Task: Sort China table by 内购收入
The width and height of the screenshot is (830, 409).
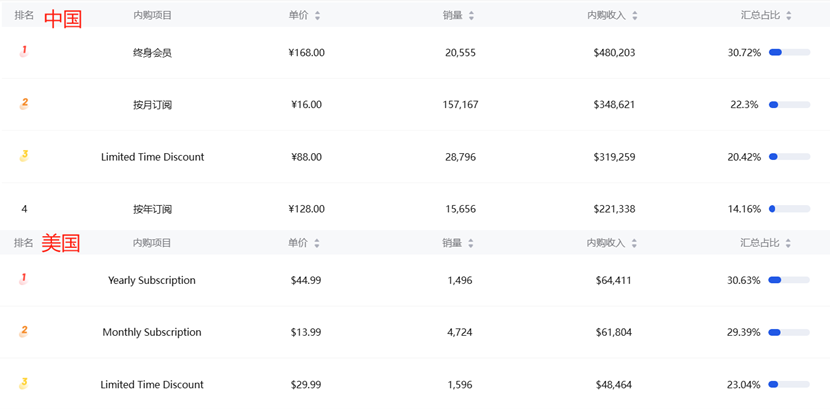Action: point(635,16)
